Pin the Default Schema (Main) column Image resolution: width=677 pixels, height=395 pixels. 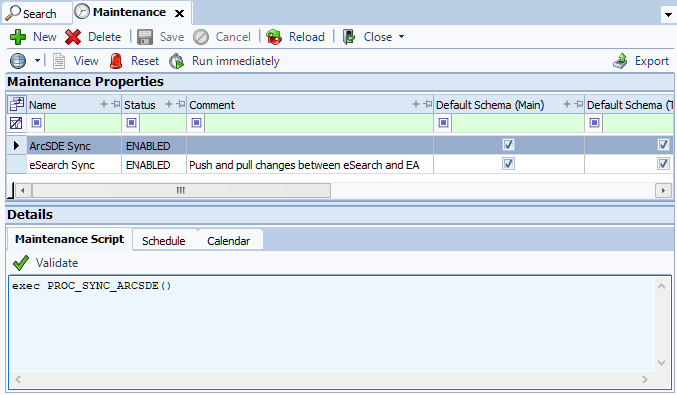click(579, 104)
